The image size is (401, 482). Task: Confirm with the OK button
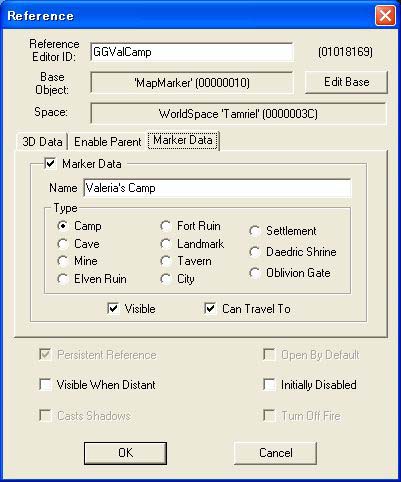click(x=125, y=453)
